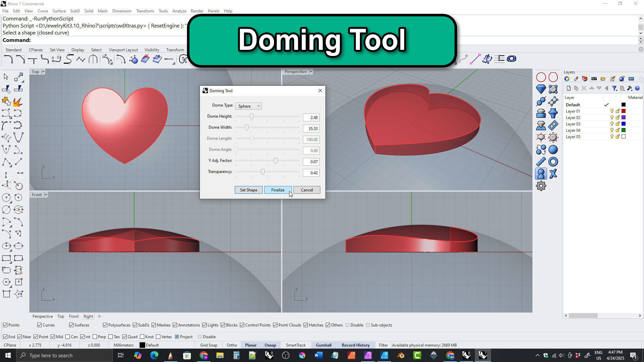Click the blue ring torus icon
This screenshot has height=362, width=644.
coord(553,162)
